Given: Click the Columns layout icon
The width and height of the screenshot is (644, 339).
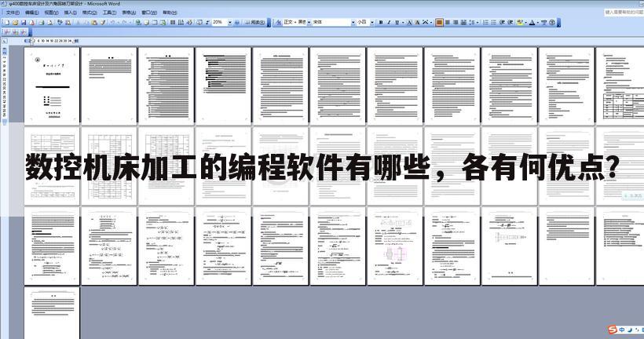Looking at the screenshot, I should (x=172, y=23).
